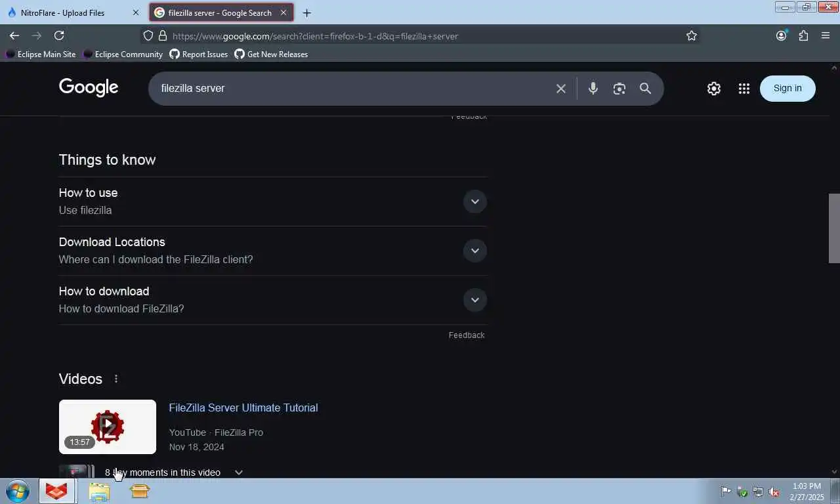Click the YouTube · FileZilla Pro text
The width and height of the screenshot is (840, 504).
216,432
